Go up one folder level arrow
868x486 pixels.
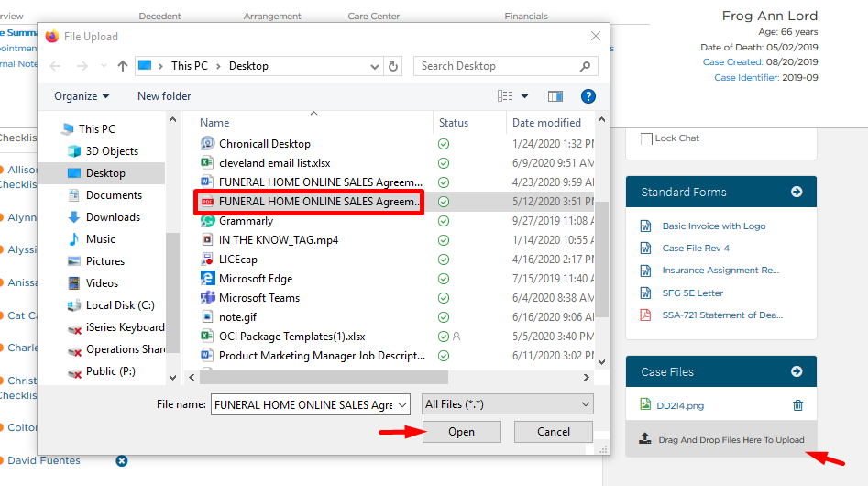123,66
